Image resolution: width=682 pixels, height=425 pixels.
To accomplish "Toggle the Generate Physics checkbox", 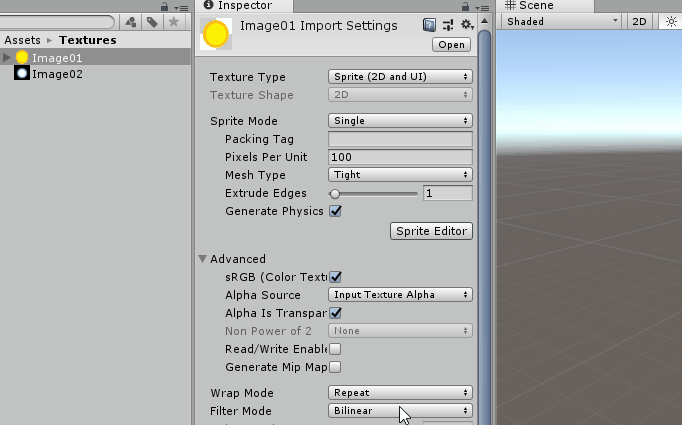I will click(335, 211).
